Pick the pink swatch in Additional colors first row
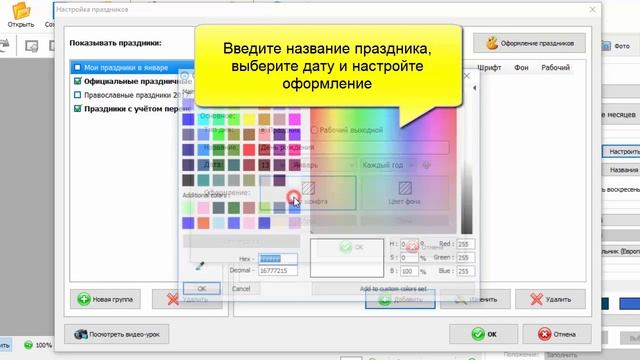Viewport: 640px width, 360px height. point(203,208)
